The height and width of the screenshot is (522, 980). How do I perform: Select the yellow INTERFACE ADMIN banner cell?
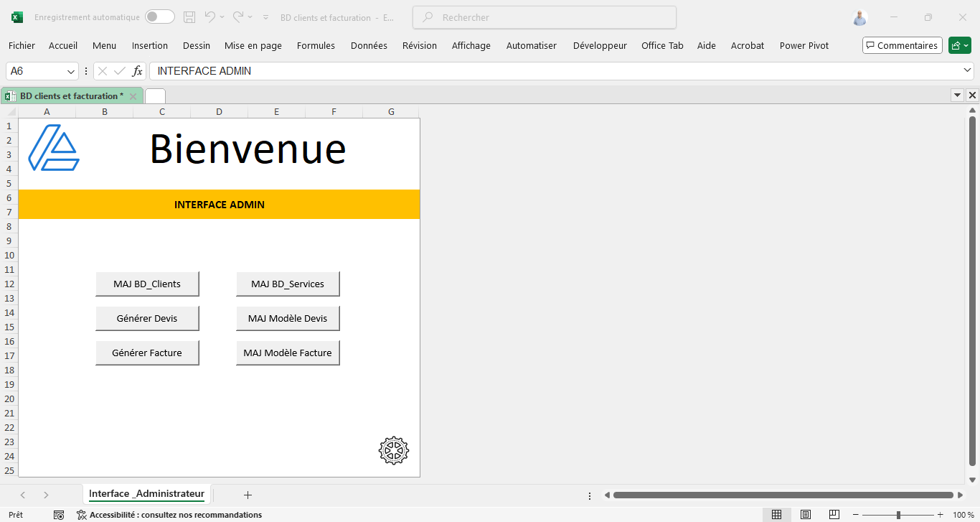[219, 205]
